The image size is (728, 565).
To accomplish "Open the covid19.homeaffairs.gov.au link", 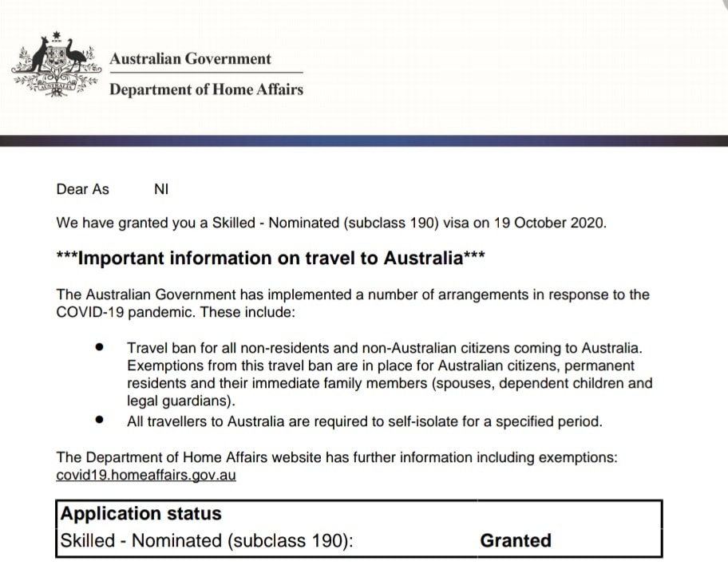I will tap(146, 475).
